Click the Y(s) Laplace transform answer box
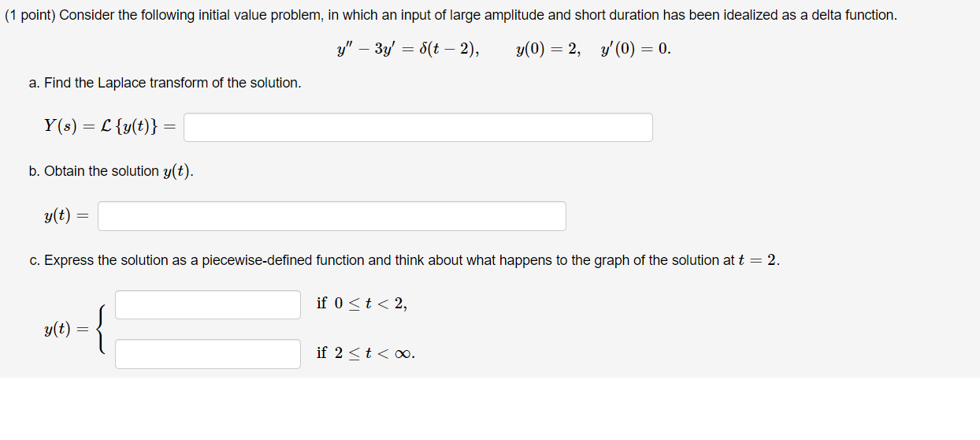980x440 pixels. pos(418,128)
